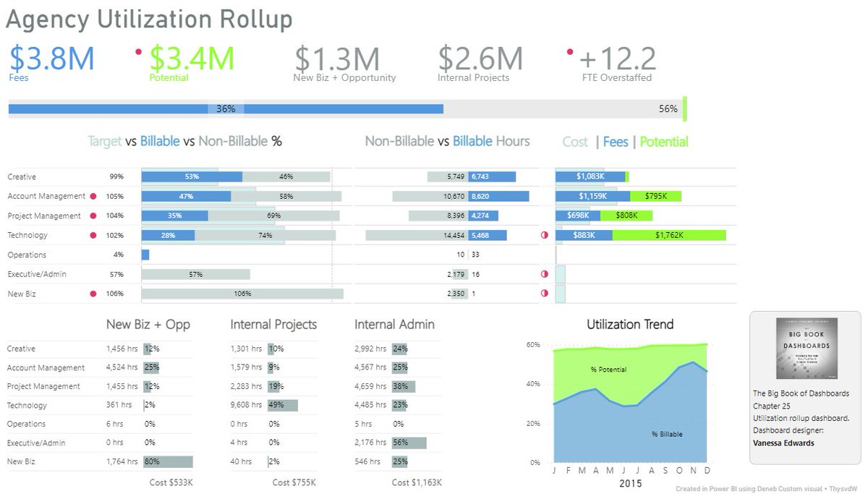Click half-circle indicator in Technology hours row
The width and height of the screenshot is (868, 499).
(544, 235)
